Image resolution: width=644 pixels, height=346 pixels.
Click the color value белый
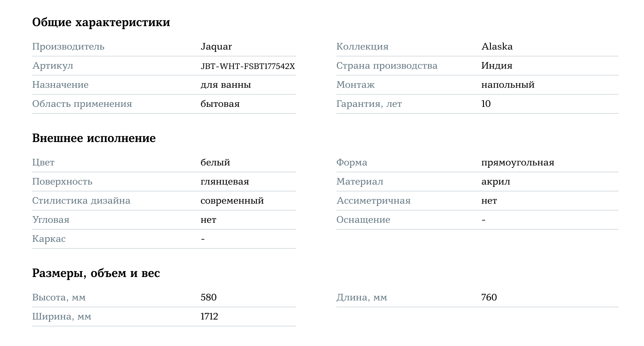pos(215,162)
